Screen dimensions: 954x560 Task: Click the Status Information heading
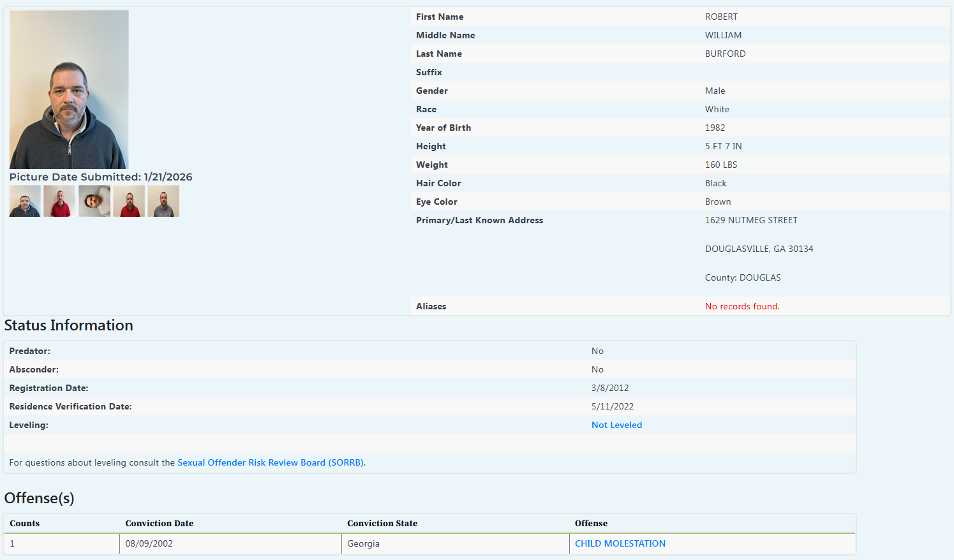click(69, 325)
